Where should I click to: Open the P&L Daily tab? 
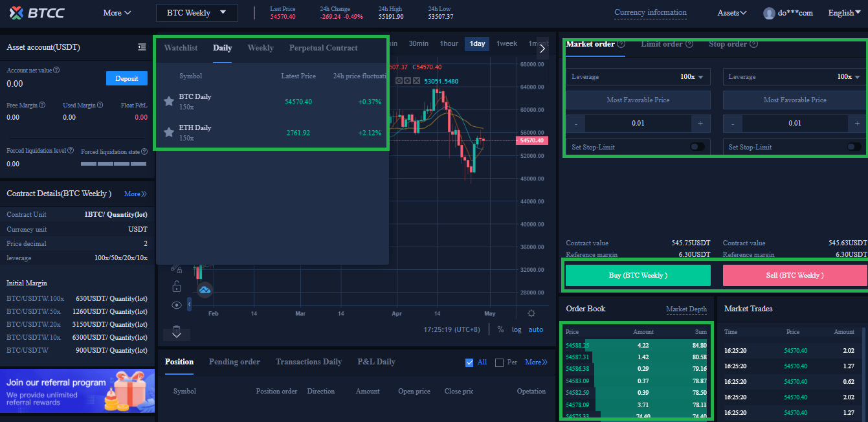pyautogui.click(x=376, y=362)
